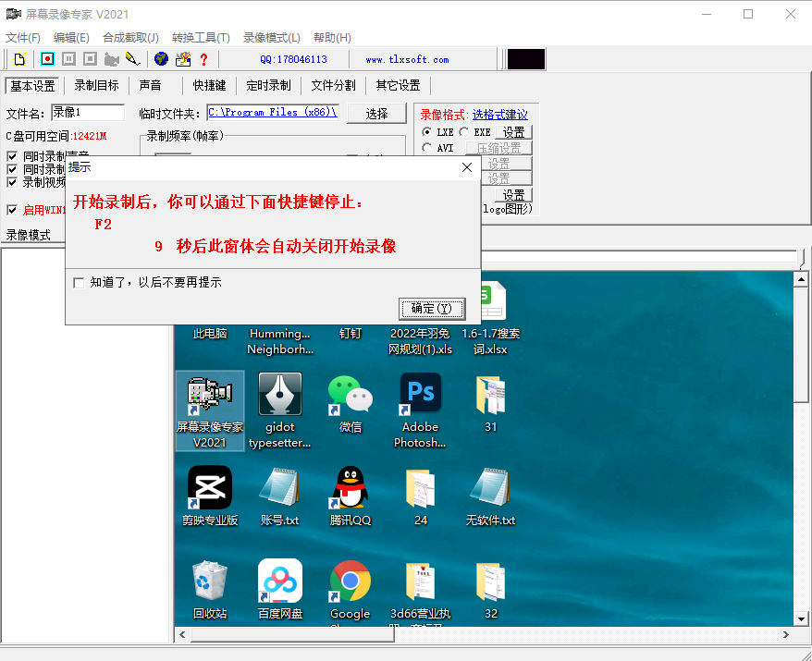Click the preview pane's vertical scrollbar down arrow

[802, 618]
